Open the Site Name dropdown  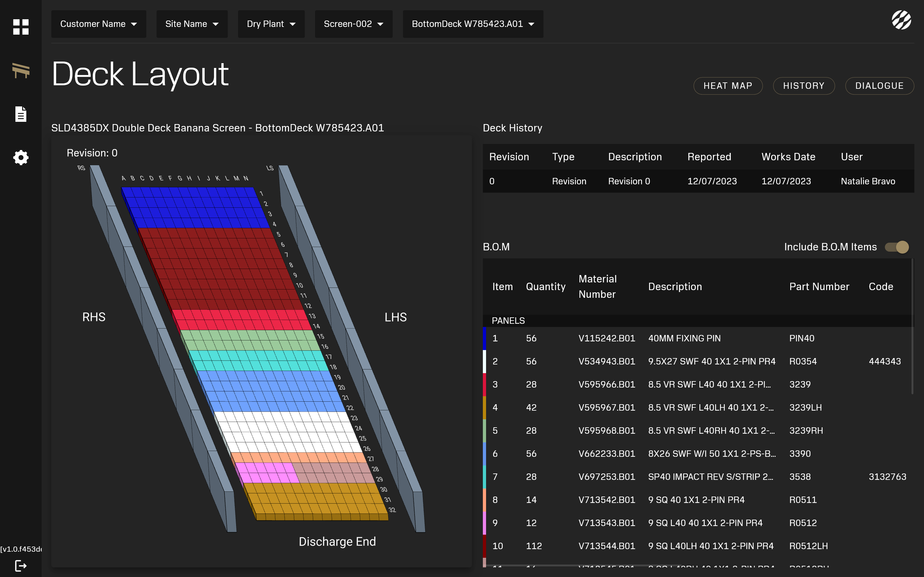(192, 24)
